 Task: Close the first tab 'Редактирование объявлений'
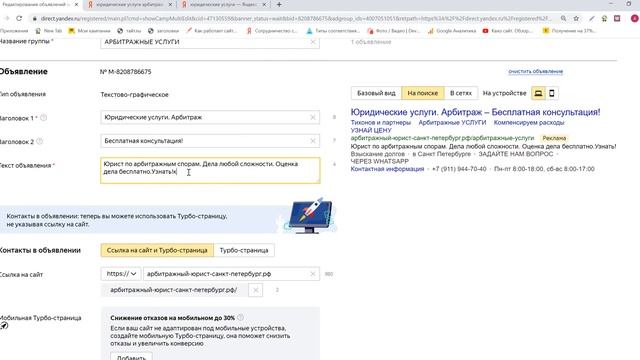point(76,4)
